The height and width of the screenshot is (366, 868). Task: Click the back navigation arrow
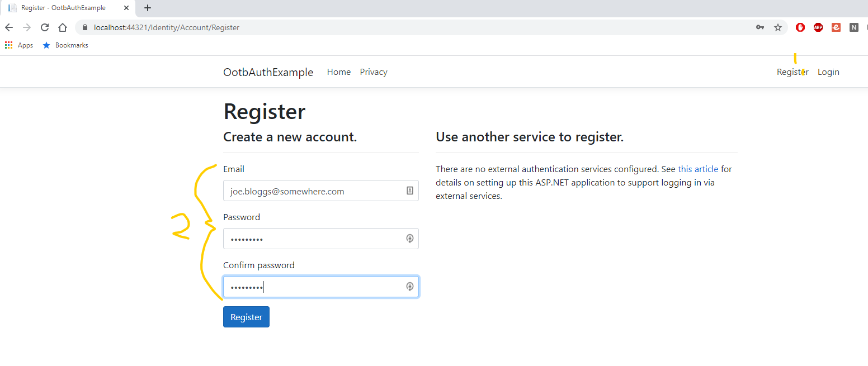pos(9,27)
